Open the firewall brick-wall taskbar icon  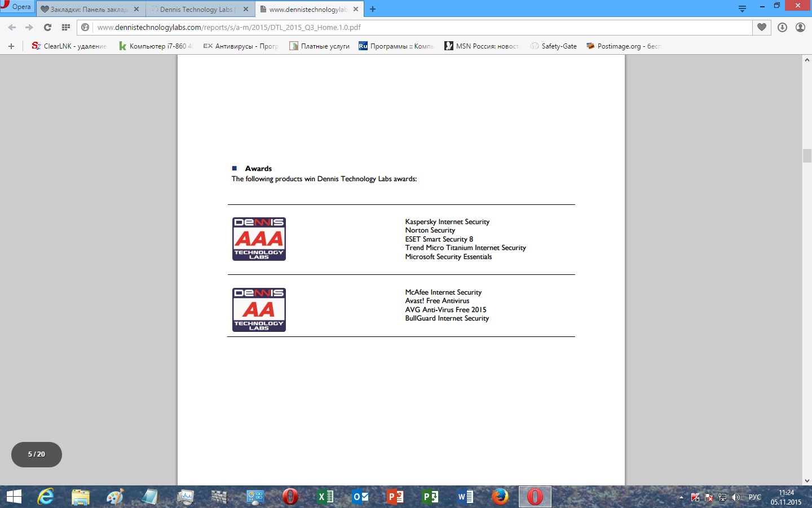tap(219, 497)
